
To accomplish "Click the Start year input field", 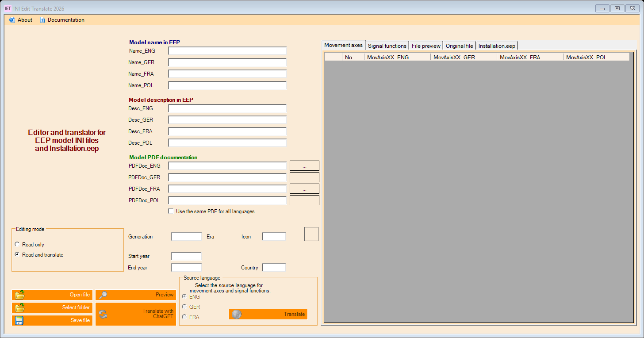I will click(187, 256).
